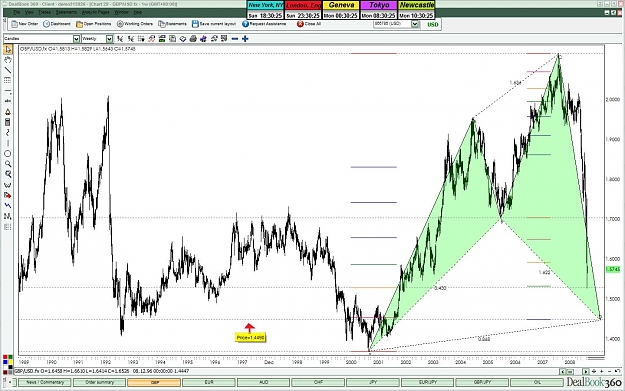
Task: Pick the yellow color swatch
Action: coord(10,362)
